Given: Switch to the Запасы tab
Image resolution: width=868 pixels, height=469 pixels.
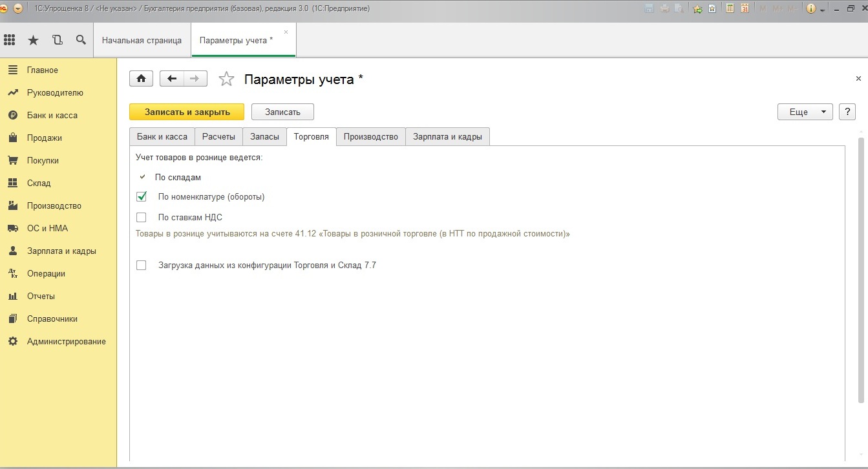Looking at the screenshot, I should (x=264, y=137).
